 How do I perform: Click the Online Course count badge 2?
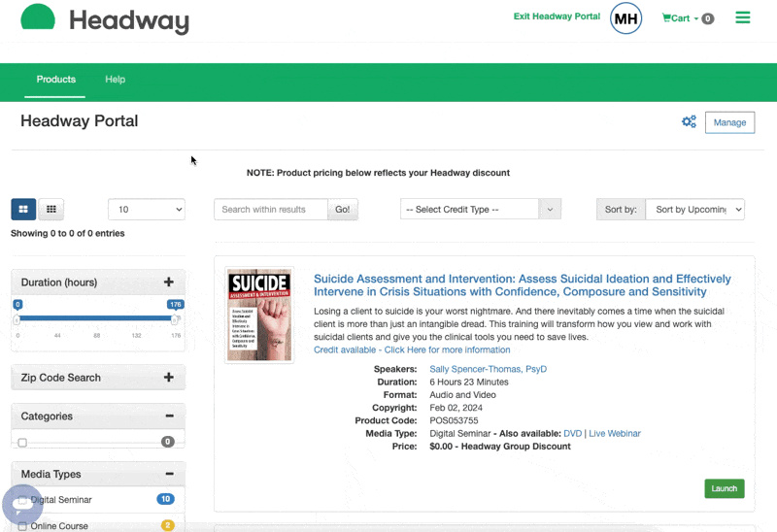(x=167, y=525)
